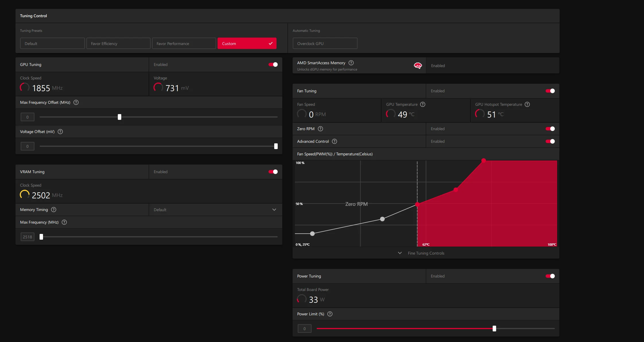Click Power Limit (%) help icon
644x342 pixels.
click(x=330, y=314)
